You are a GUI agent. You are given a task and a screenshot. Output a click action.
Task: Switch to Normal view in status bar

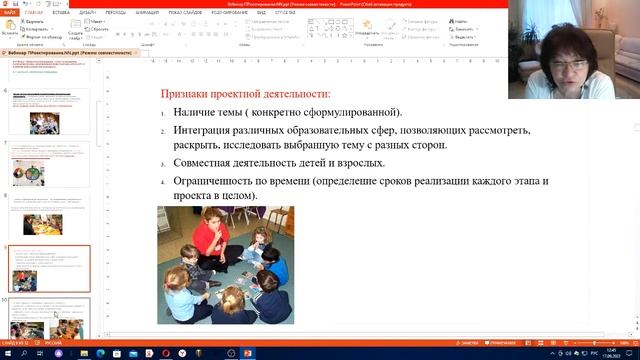(x=528, y=343)
